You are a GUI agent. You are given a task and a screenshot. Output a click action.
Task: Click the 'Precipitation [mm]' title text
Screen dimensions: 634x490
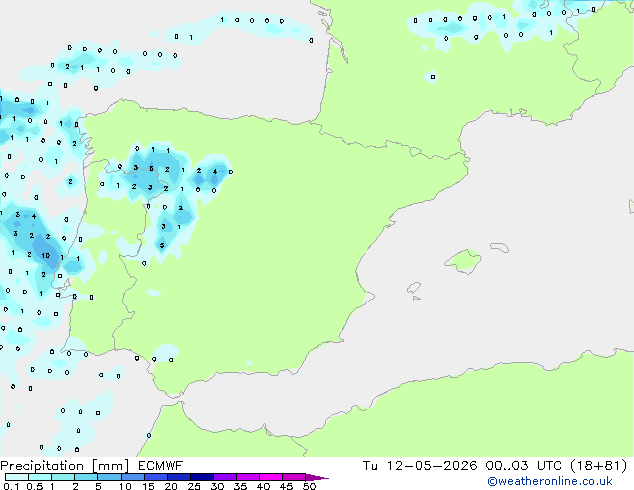point(65,466)
